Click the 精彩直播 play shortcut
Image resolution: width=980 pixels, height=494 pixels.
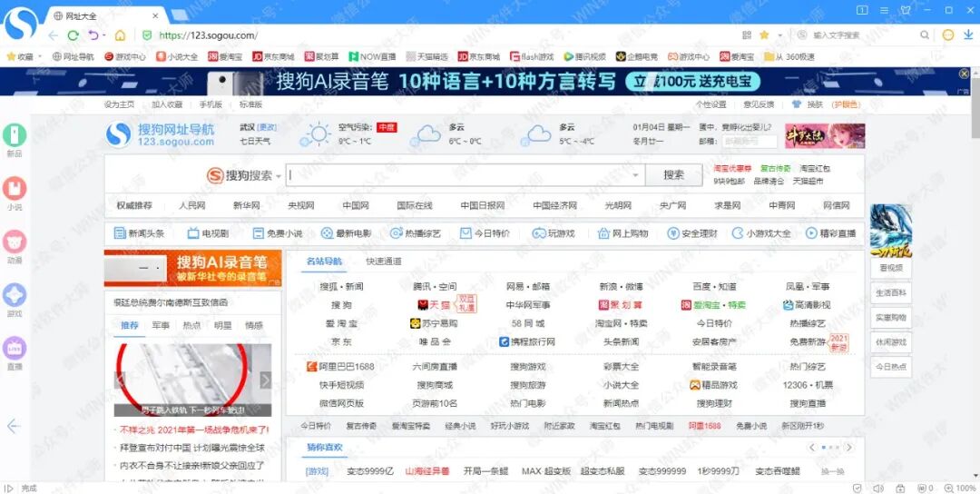(x=830, y=233)
